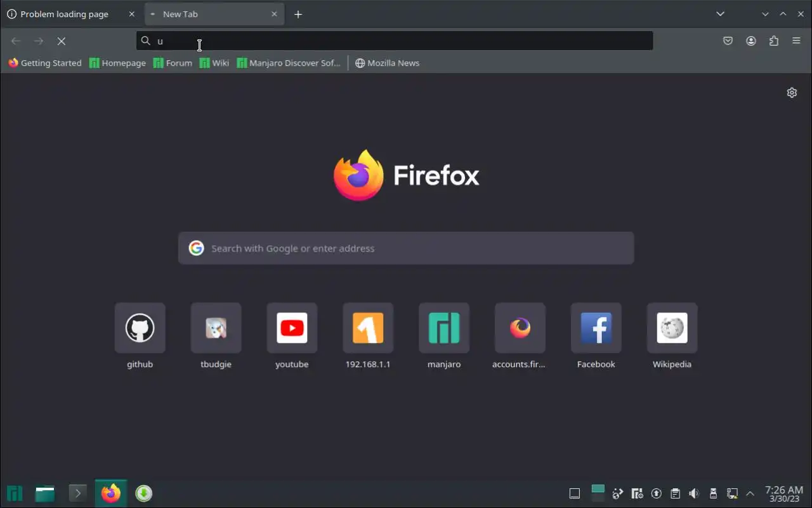This screenshot has height=508, width=812.
Task: Open the manjaro shortcut tile
Action: tap(444, 337)
